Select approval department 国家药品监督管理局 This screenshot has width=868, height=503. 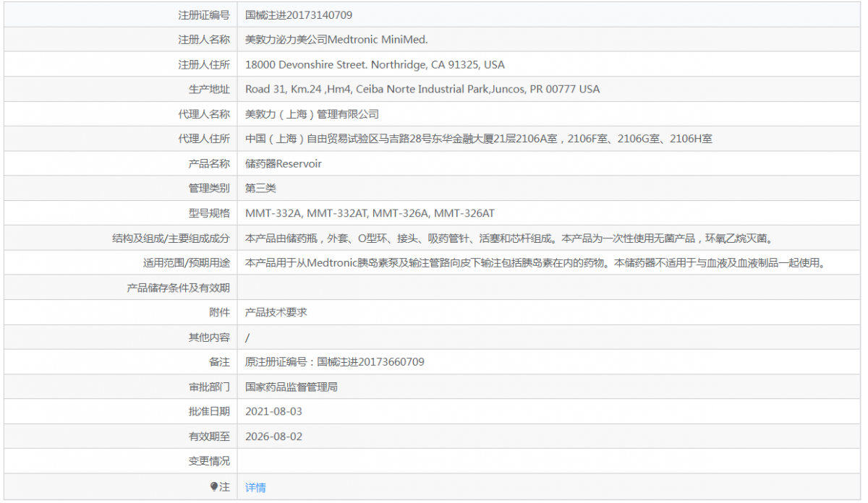[x=292, y=387]
